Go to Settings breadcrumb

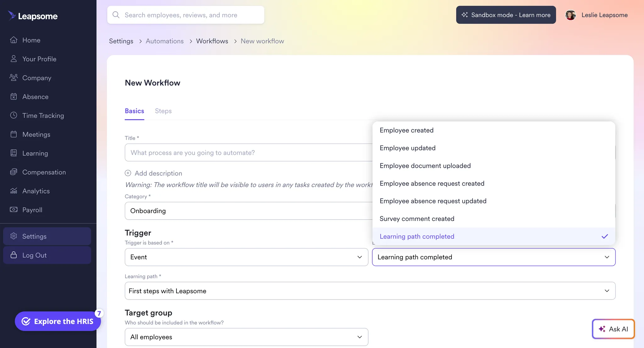[x=121, y=41]
